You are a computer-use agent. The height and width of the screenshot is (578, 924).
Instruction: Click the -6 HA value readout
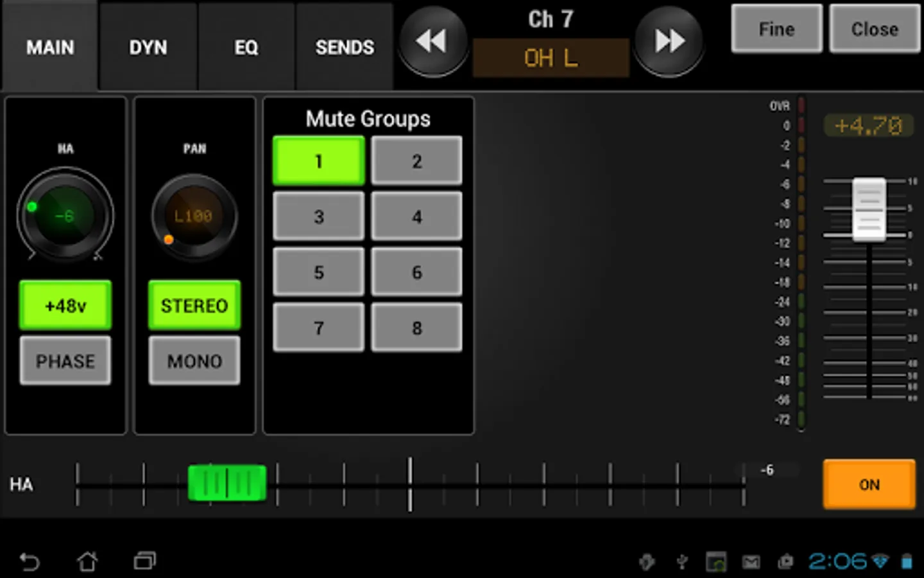[x=767, y=470]
